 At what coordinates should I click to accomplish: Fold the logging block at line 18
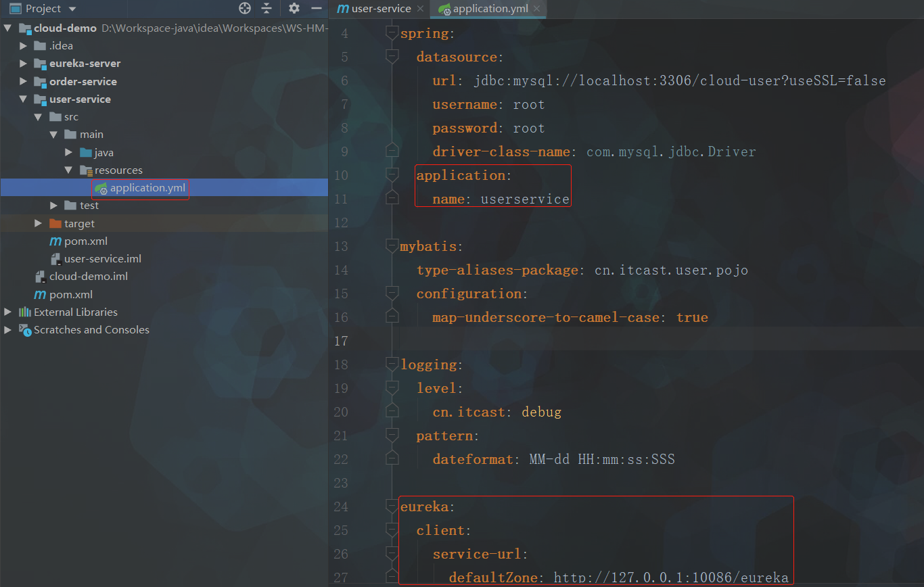392,364
